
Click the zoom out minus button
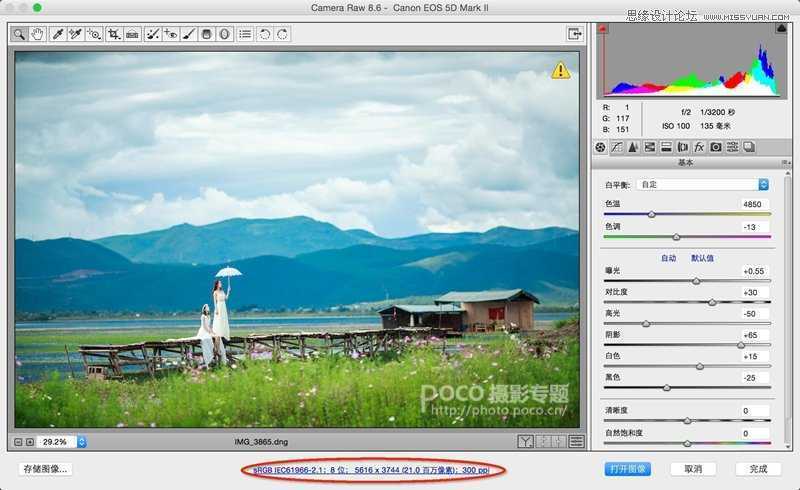18,442
